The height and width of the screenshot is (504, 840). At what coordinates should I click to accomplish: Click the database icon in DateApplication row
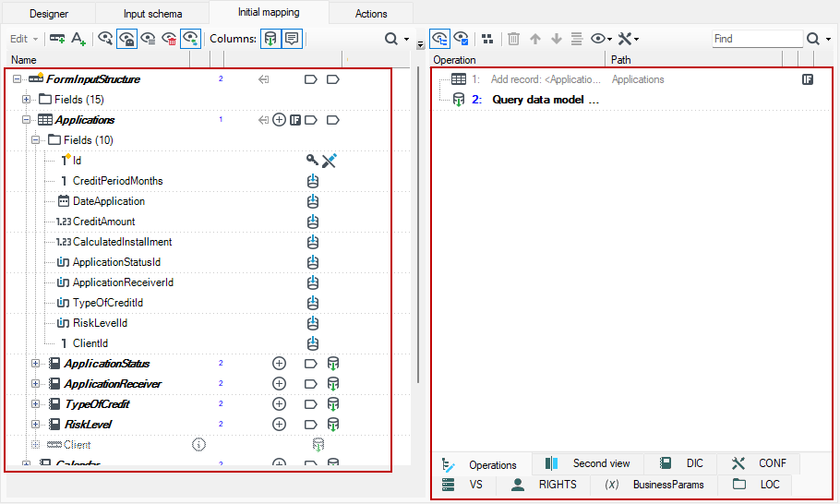point(313,201)
